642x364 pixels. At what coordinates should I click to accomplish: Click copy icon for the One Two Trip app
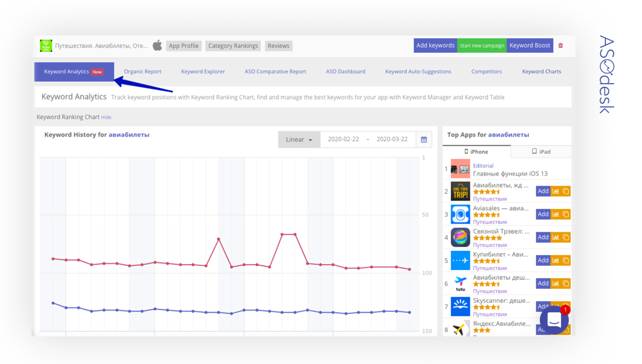[566, 191]
